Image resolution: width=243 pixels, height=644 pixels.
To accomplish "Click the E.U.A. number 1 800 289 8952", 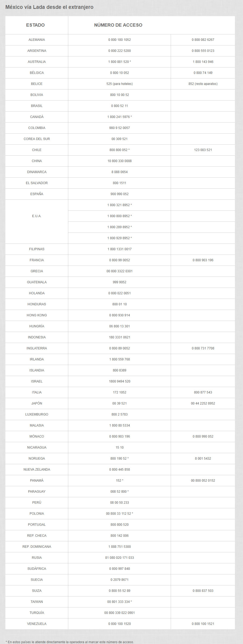I will pos(119,227).
